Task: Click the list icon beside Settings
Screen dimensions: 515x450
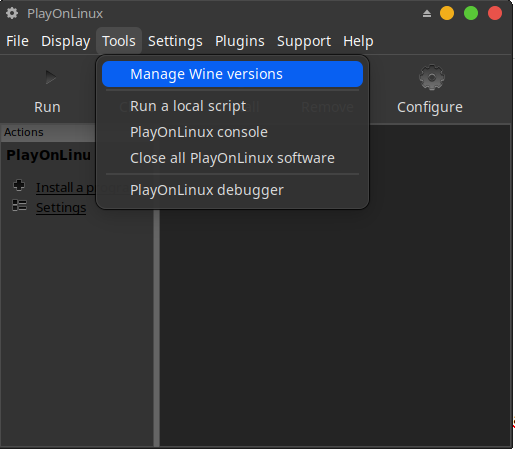Action: coord(19,205)
